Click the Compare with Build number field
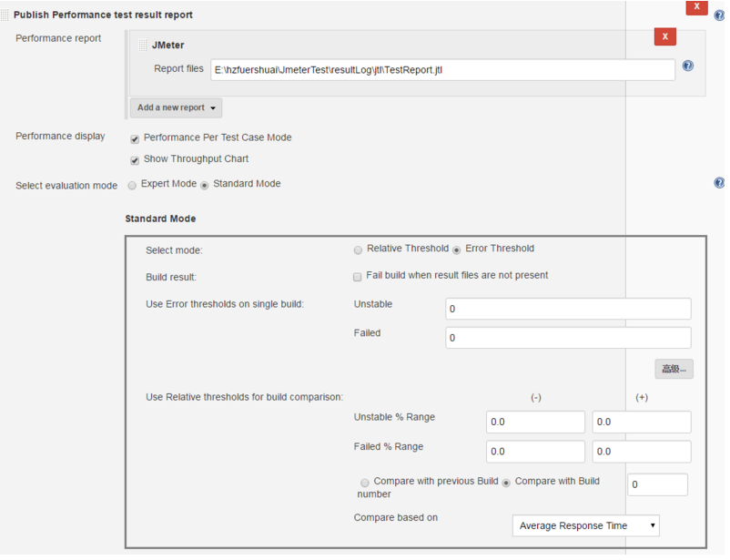The width and height of the screenshot is (730, 560). 657,484
